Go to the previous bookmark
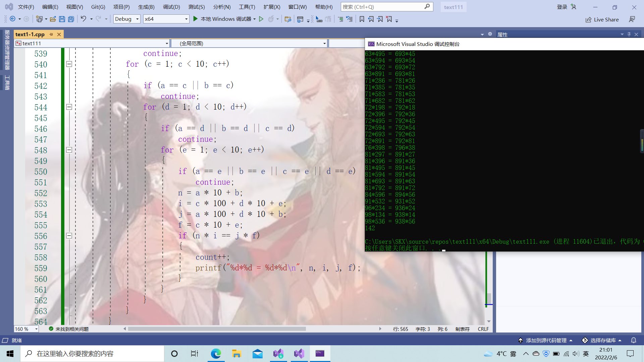The image size is (644, 362). point(371,19)
